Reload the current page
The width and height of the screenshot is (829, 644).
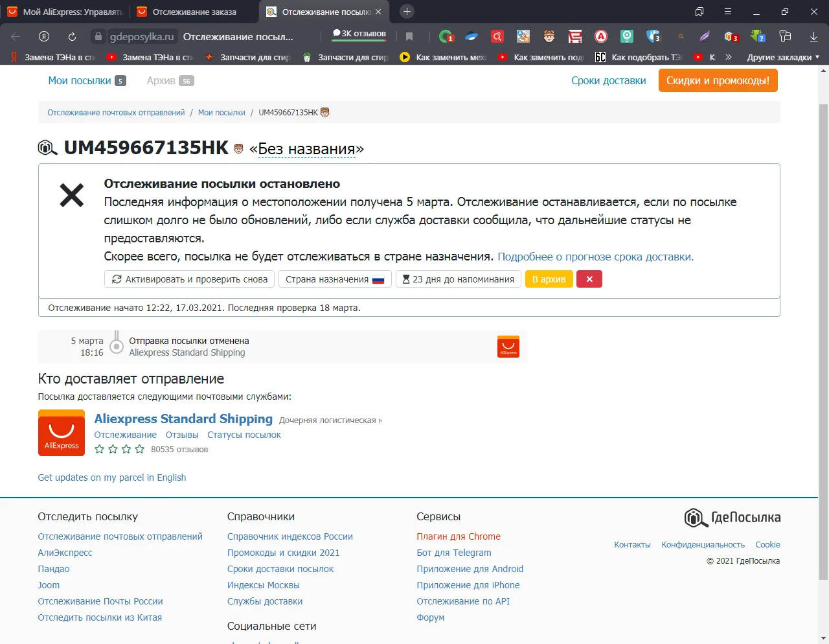point(72,37)
